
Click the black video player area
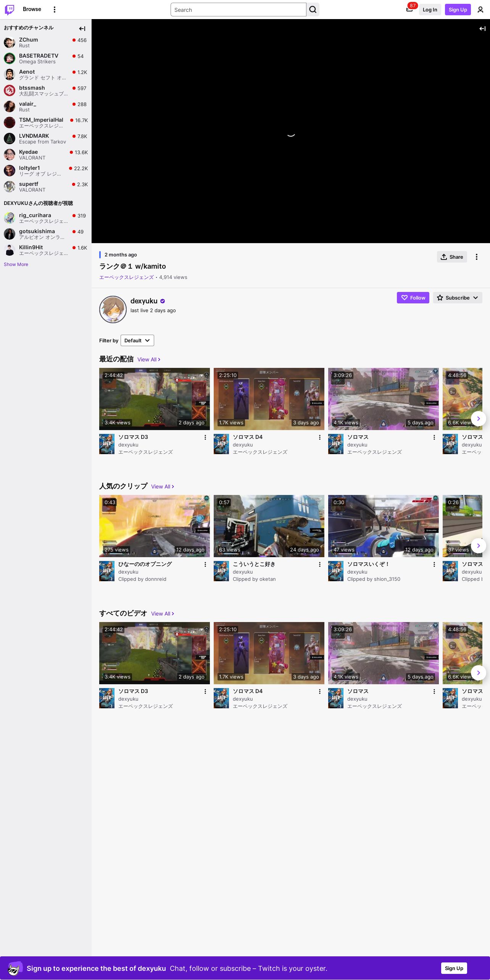click(x=291, y=131)
